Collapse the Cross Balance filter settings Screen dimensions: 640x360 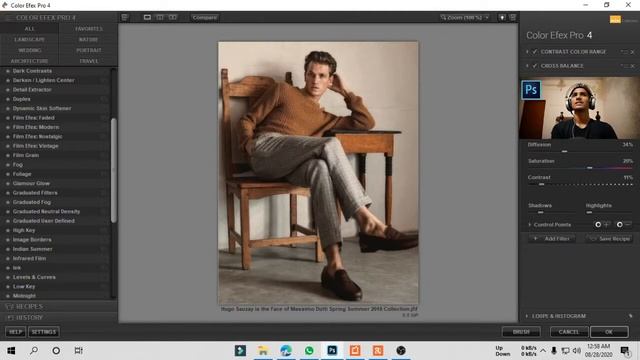pos(527,66)
